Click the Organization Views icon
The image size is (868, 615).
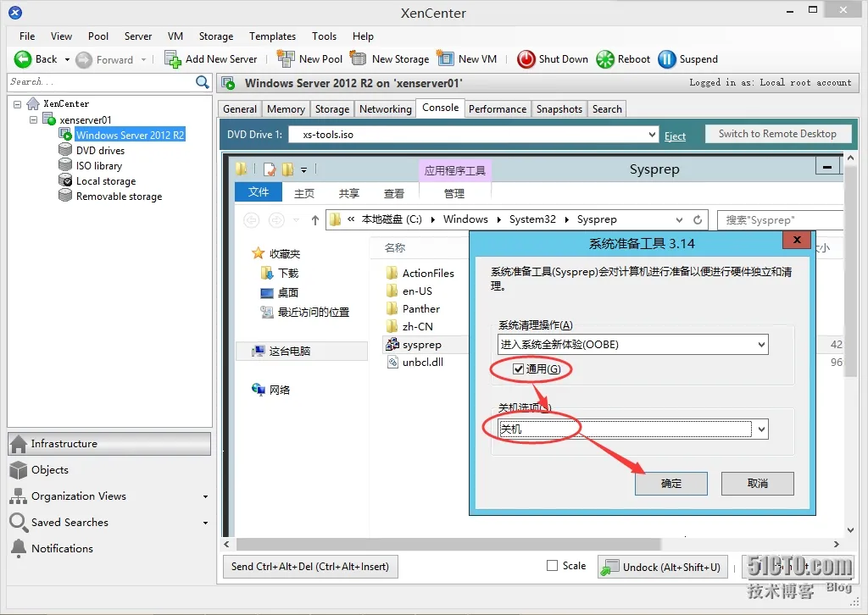pos(19,496)
